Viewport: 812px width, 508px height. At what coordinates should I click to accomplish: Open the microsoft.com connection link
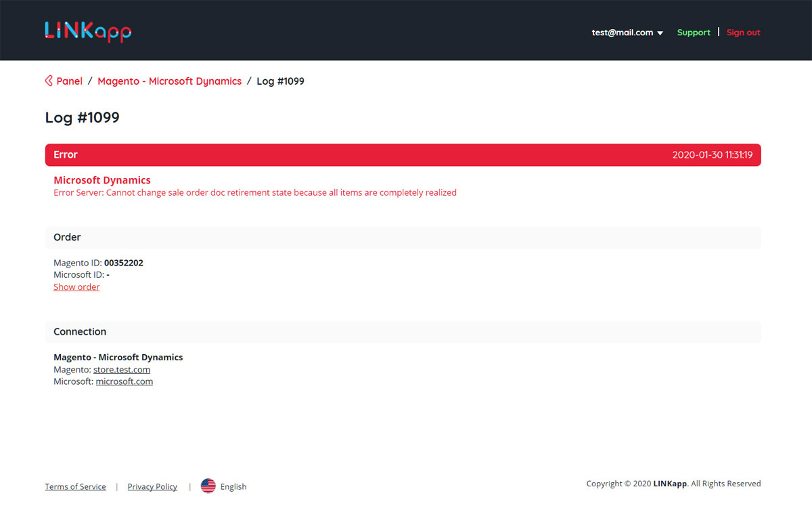coord(125,381)
